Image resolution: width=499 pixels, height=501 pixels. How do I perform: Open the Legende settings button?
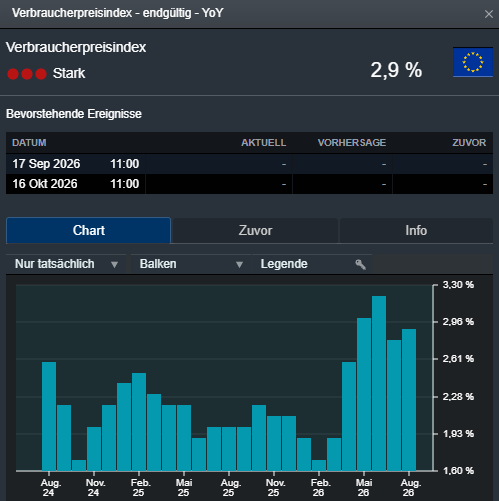pyautogui.click(x=312, y=264)
